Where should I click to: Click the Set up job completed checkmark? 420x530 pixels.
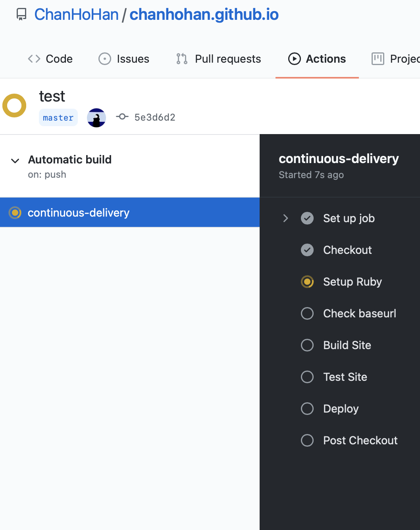tap(307, 218)
